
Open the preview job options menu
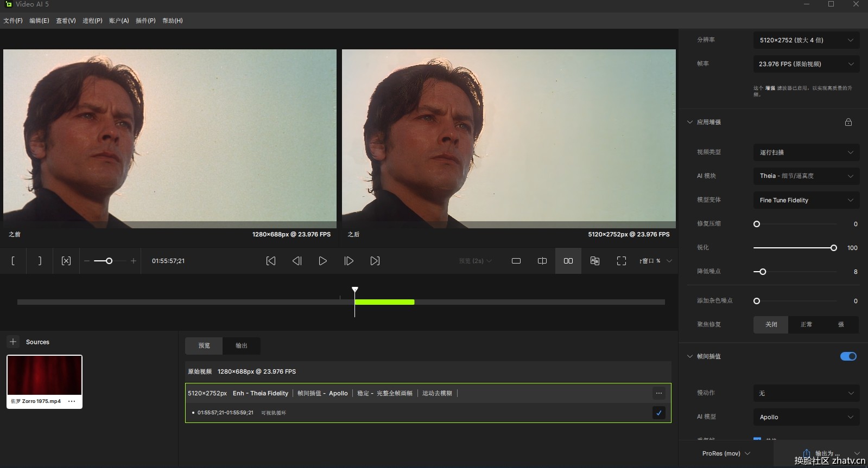pos(659,393)
